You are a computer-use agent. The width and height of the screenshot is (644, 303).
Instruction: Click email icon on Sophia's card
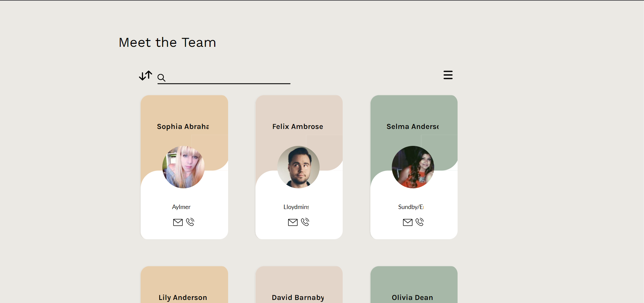tap(178, 222)
